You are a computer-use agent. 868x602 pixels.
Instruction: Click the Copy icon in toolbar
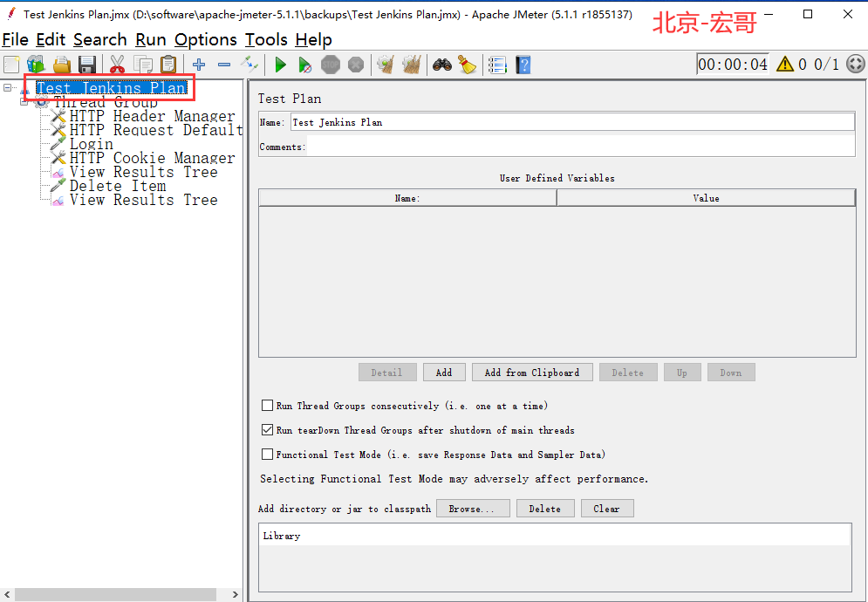click(143, 65)
